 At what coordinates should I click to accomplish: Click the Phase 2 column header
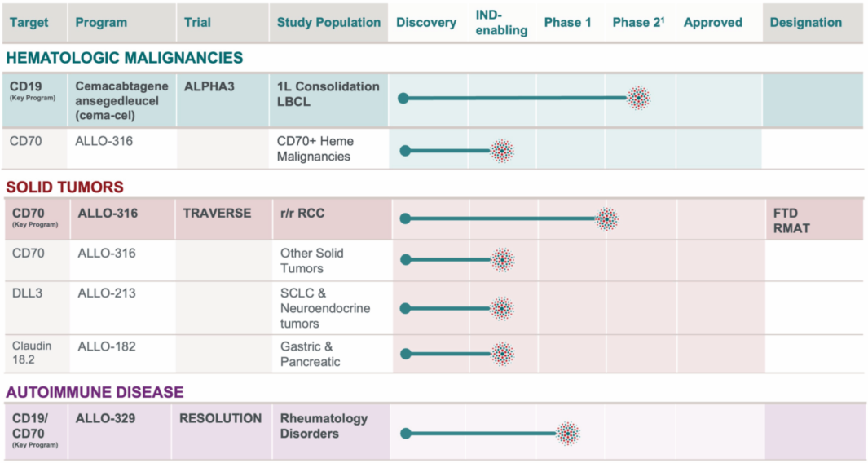pyautogui.click(x=638, y=23)
